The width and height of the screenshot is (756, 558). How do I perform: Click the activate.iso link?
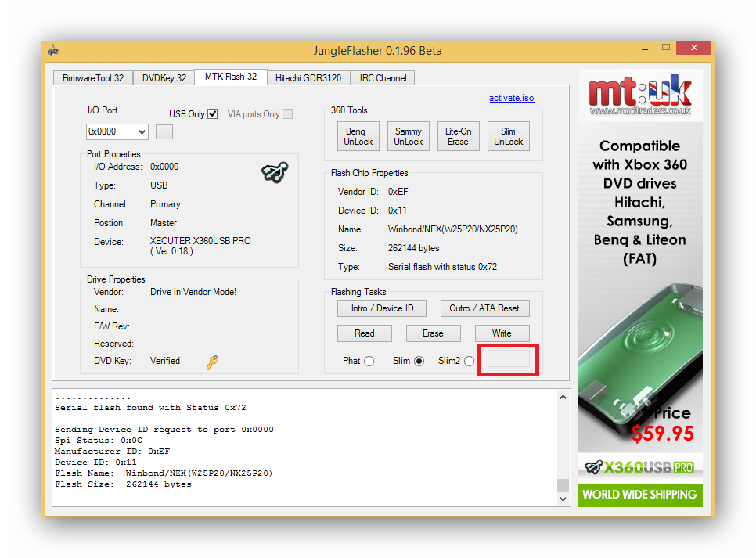point(512,98)
